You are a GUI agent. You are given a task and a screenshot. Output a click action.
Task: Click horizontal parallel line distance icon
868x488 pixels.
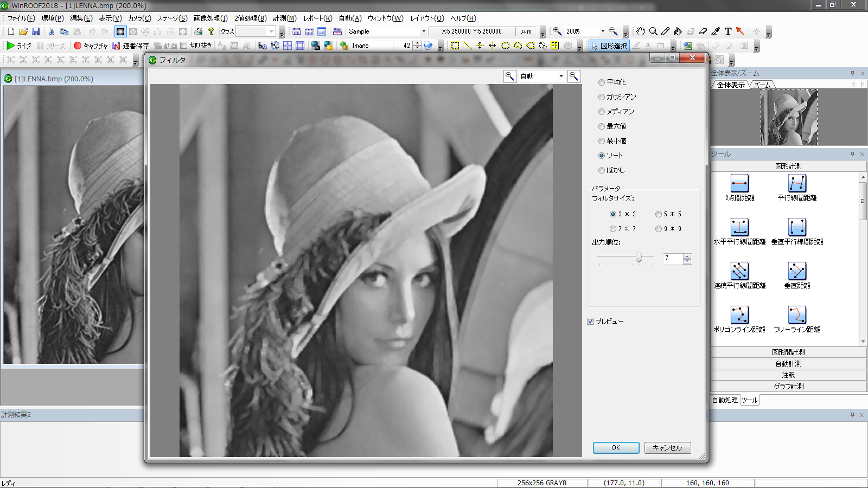point(739,227)
